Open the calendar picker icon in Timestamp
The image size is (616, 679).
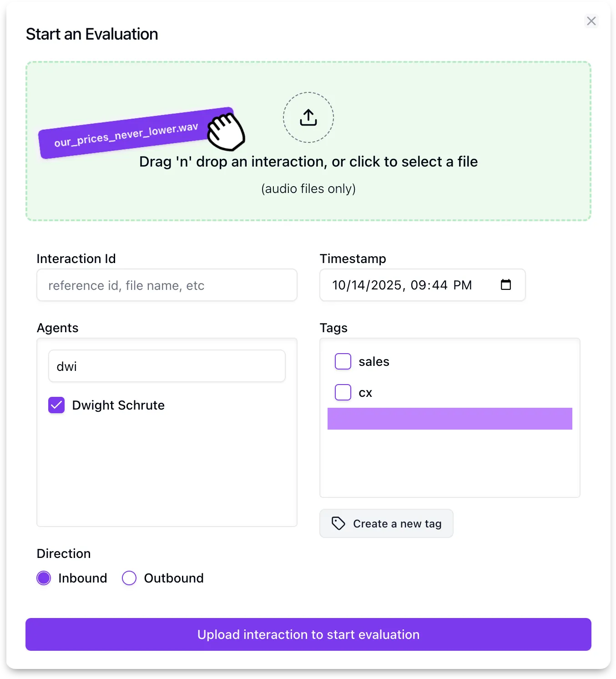tap(506, 285)
